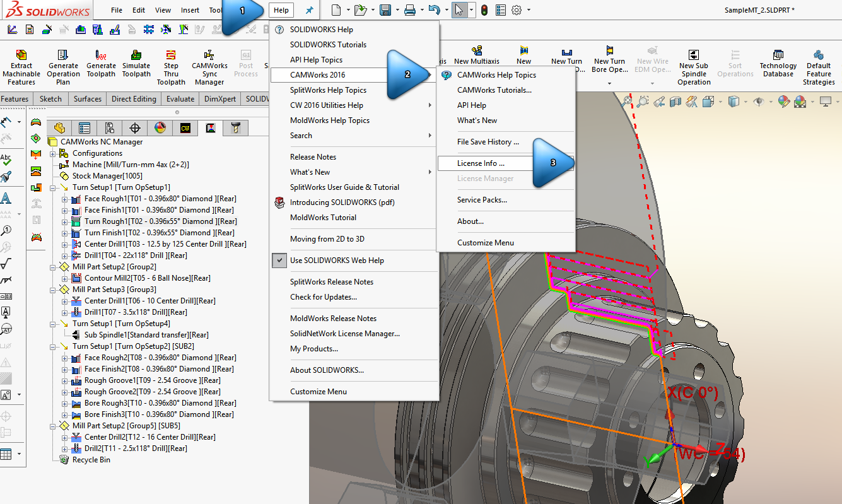Screen dimensions: 842x504
Task: Expand the Search submenu arrow
Action: tap(430, 136)
